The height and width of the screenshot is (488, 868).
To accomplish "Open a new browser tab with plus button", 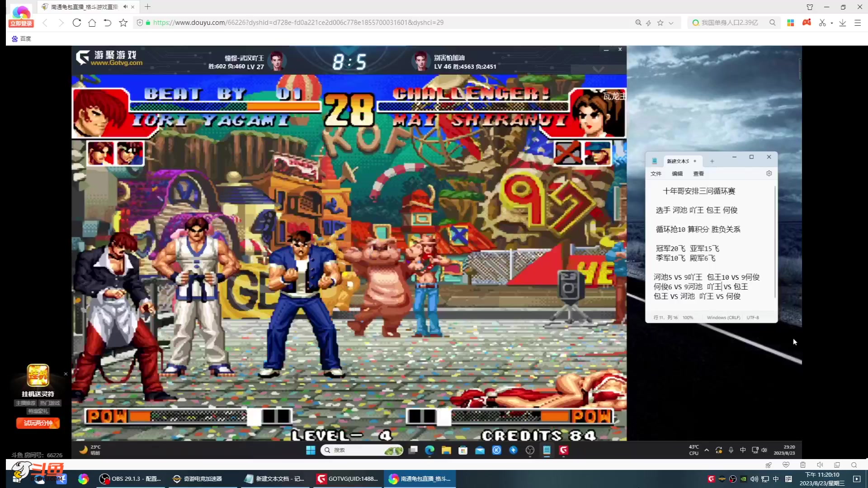I will pos(147,7).
